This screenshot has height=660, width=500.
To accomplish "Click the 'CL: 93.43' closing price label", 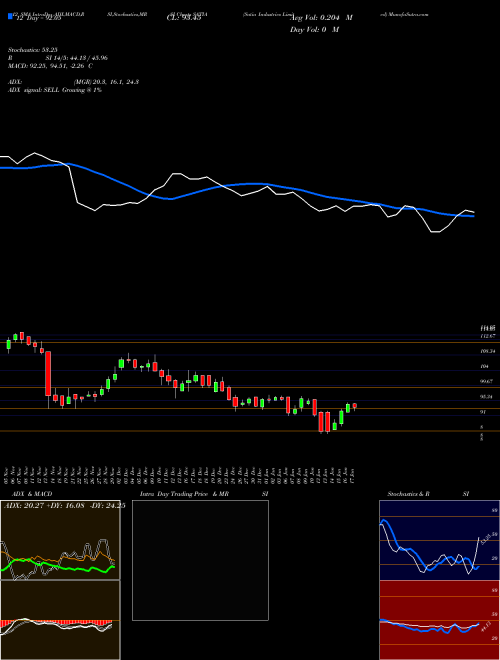I will (x=184, y=18).
